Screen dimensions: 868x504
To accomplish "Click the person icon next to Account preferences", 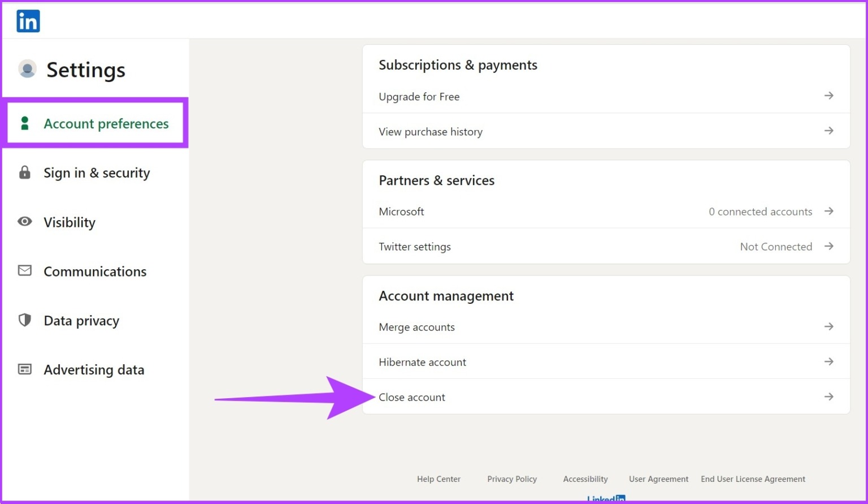I will tap(24, 123).
